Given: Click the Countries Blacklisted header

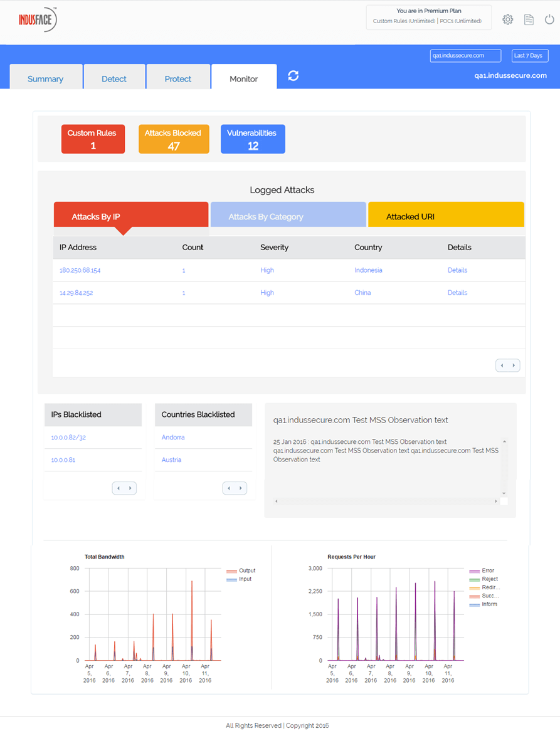Looking at the screenshot, I should tap(203, 415).
